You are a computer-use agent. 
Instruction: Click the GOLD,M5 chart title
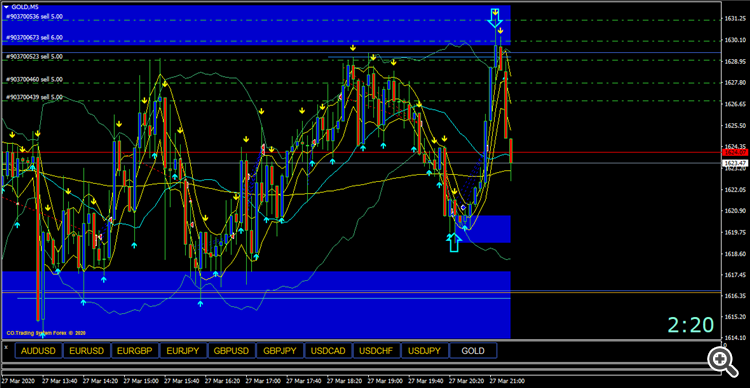click(x=25, y=7)
